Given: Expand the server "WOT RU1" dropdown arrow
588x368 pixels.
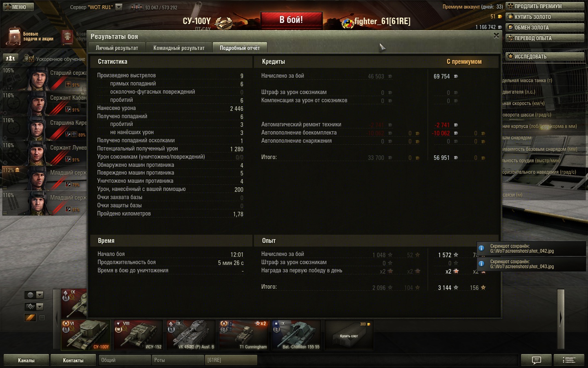Looking at the screenshot, I should tap(119, 7).
